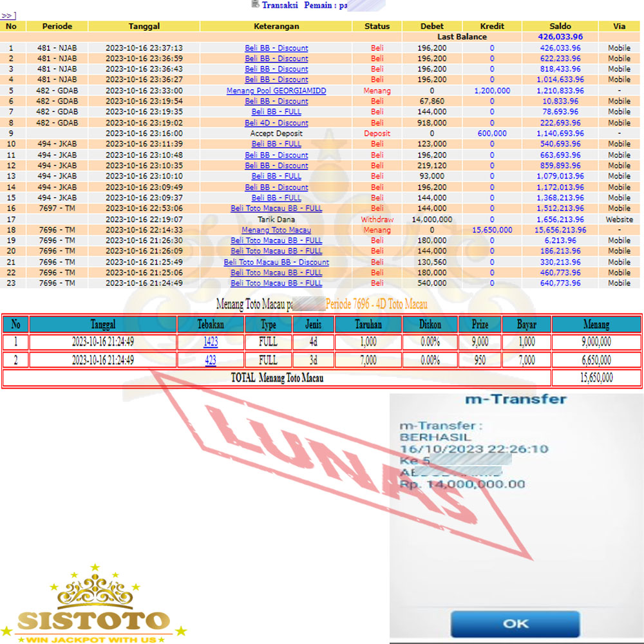Open the Menang Pool GEORGIAMIDD link
The image size is (644, 644).
point(276,91)
